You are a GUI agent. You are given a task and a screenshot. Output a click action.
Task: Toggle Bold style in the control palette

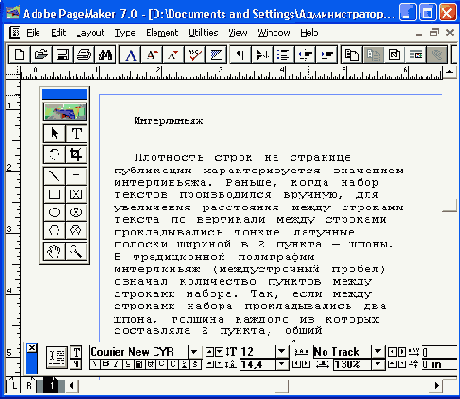(x=106, y=364)
